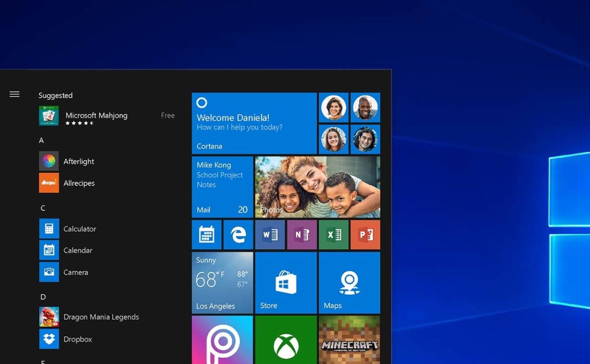Click the letter C section header
Screen dimensions: 590x364
coord(43,208)
